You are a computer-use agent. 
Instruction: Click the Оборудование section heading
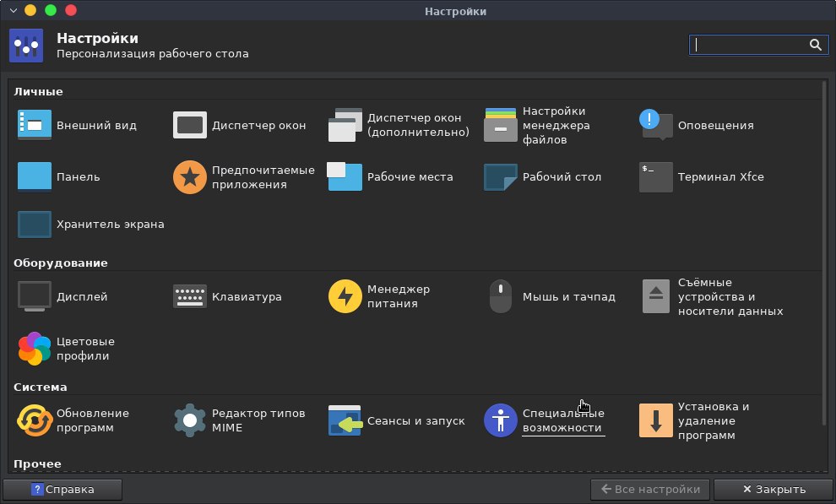coord(61,263)
